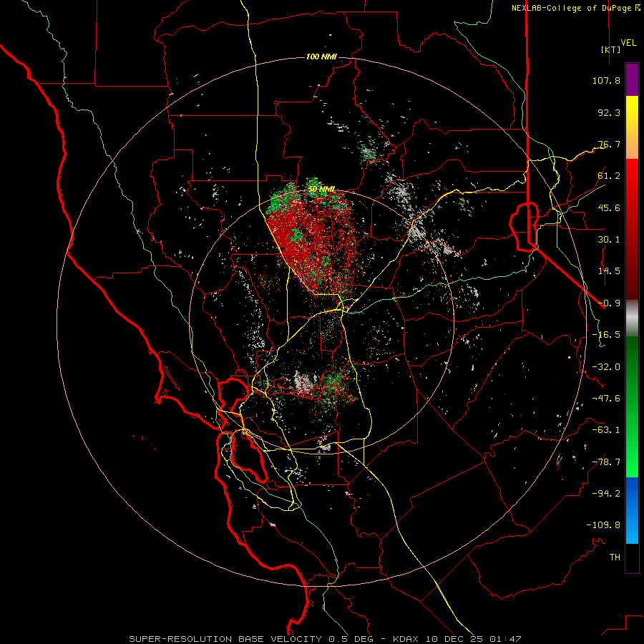The image size is (644, 644).
Task: Select the 45.6 velocity scale value
Action: [x=609, y=208]
